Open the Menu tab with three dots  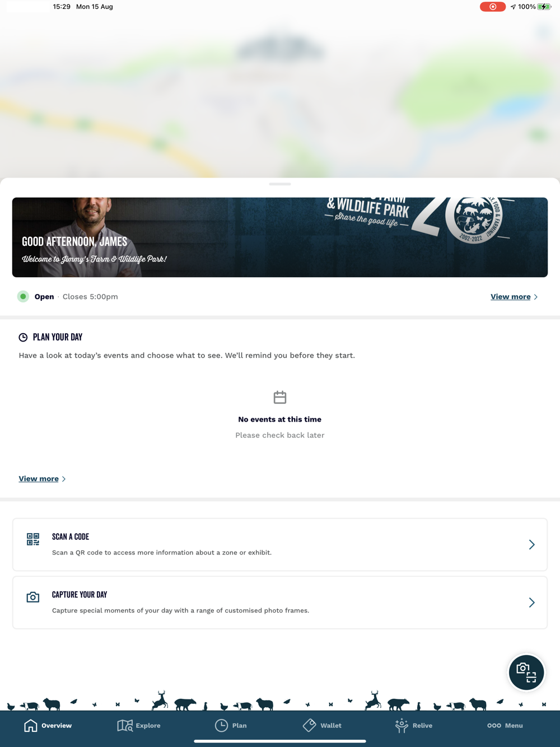505,726
